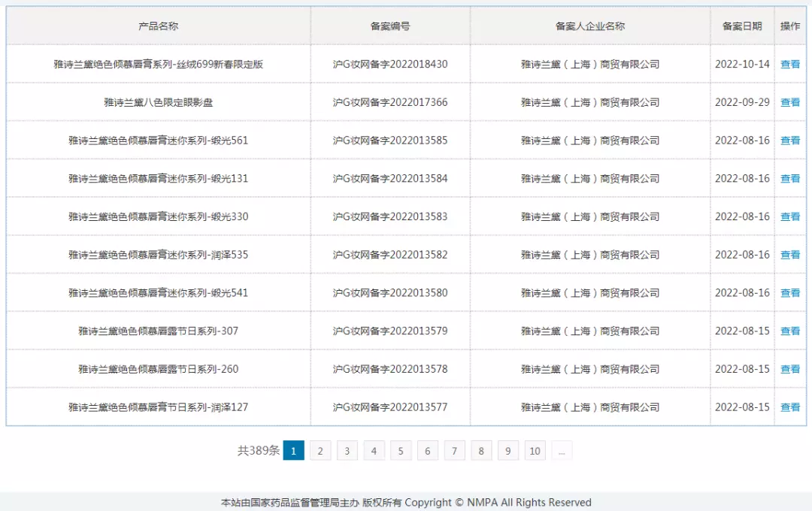This screenshot has width=812, height=511.
Task: Click the ellipsis more-pages button
Action: point(562,450)
